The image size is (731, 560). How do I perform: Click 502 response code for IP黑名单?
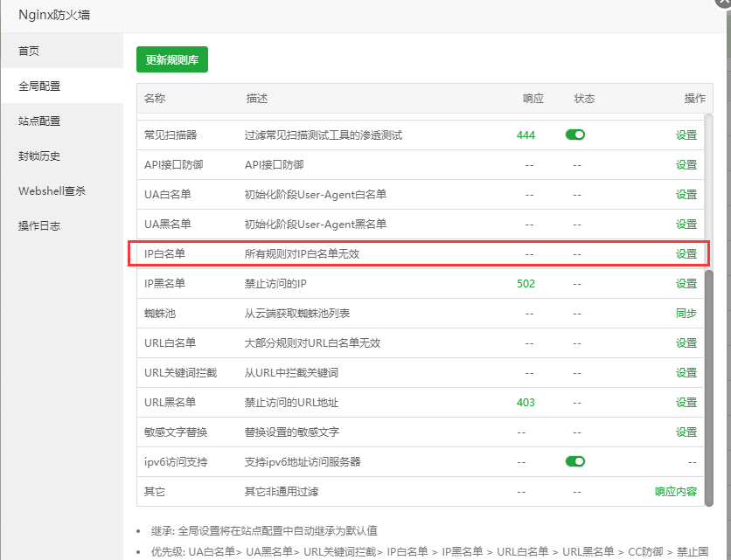pos(526,283)
